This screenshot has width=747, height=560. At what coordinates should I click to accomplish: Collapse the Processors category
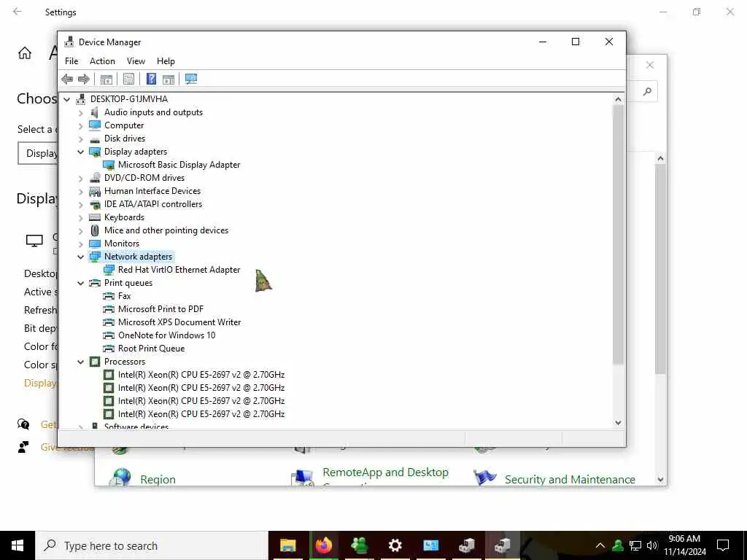point(80,362)
